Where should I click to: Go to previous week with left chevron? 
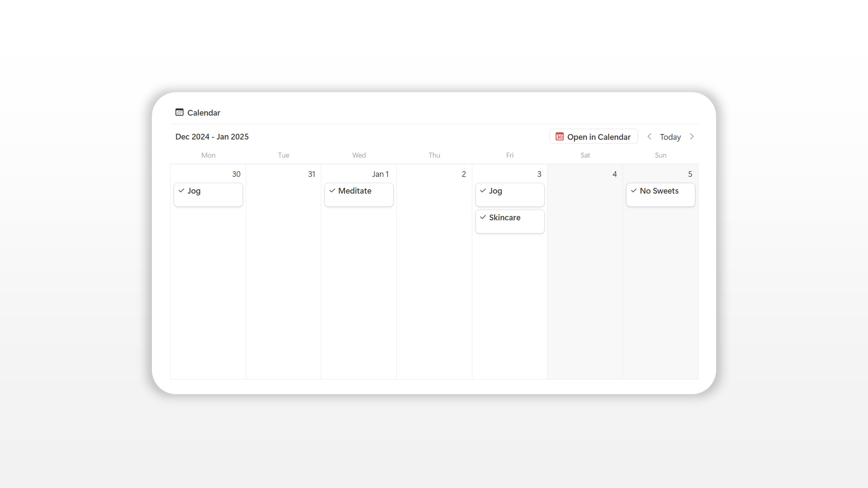pyautogui.click(x=649, y=137)
